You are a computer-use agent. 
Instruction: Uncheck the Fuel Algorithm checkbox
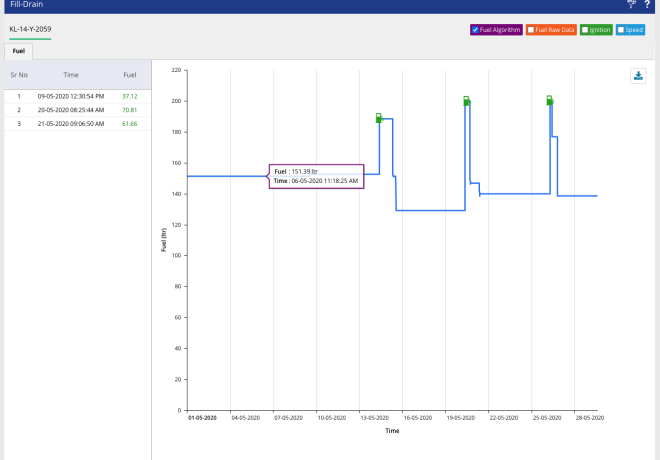475,30
